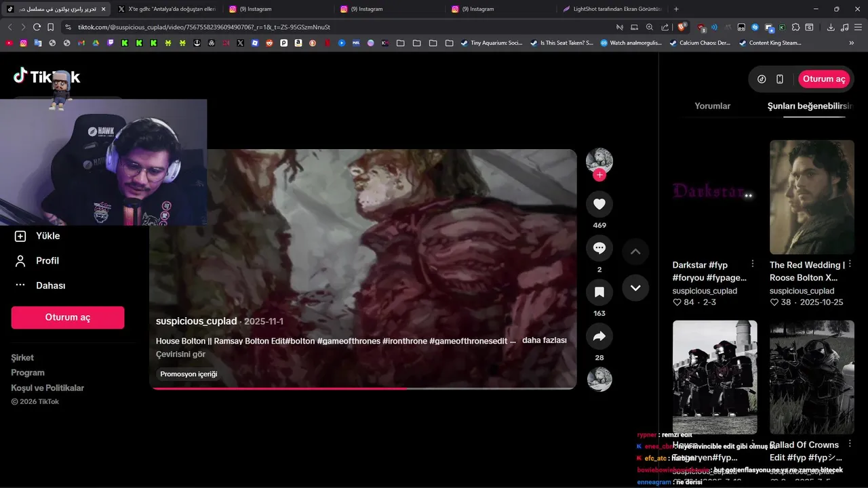Image resolution: width=868 pixels, height=488 pixels.
Task: Open the Şirket footer link
Action: click(22, 357)
